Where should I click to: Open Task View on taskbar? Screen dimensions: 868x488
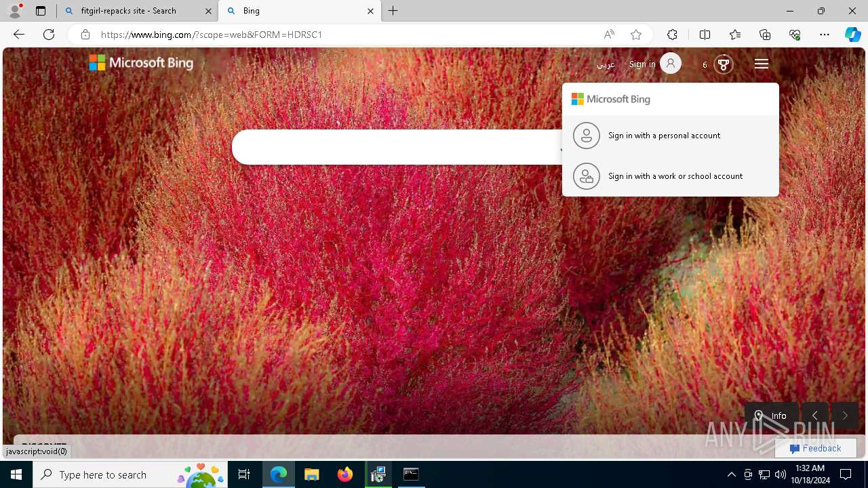(x=244, y=474)
